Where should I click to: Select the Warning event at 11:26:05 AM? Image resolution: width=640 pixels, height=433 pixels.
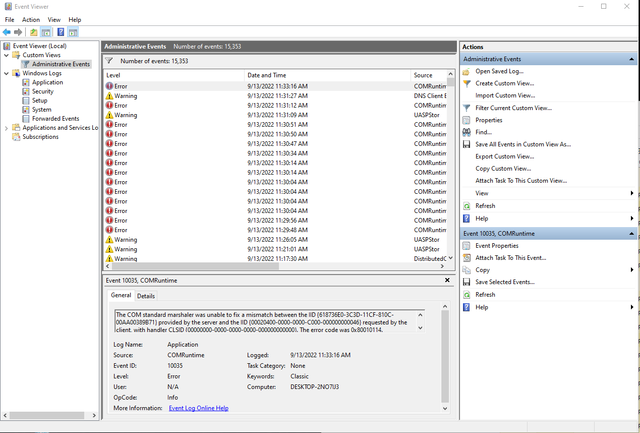(x=276, y=240)
